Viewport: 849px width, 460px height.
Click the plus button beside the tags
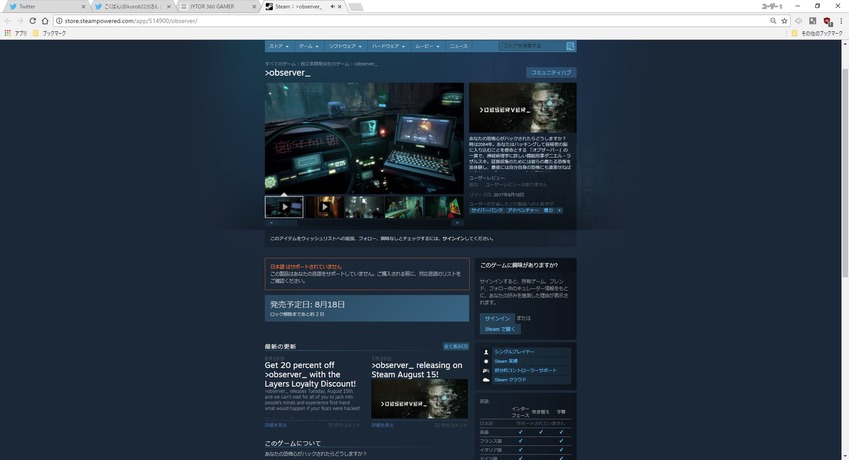click(x=559, y=210)
